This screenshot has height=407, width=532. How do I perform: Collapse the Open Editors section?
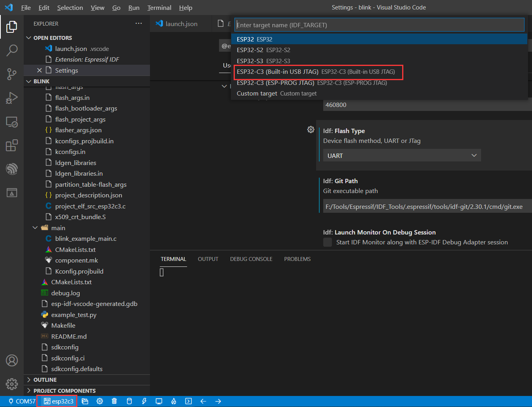[28, 38]
